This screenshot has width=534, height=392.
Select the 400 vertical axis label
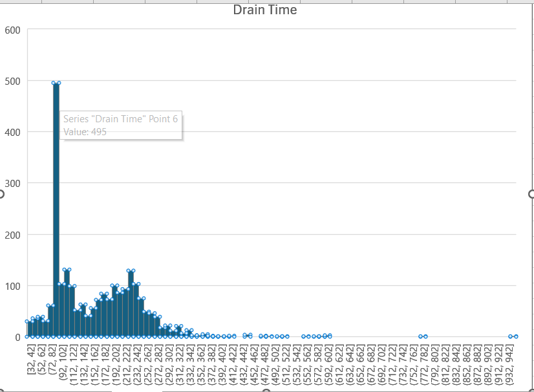coord(12,132)
